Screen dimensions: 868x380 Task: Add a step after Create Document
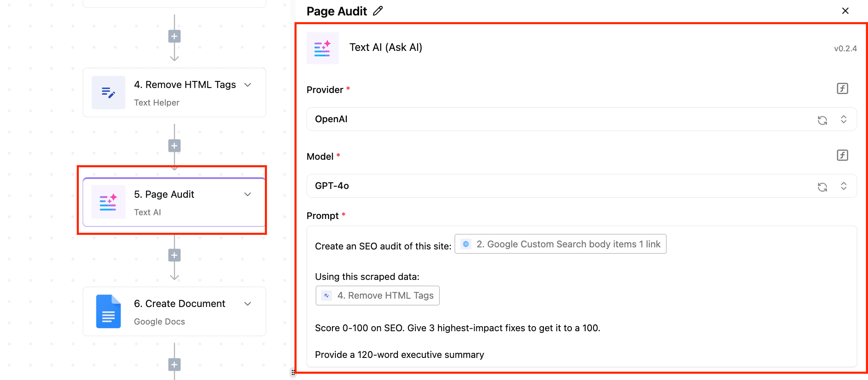tap(174, 365)
